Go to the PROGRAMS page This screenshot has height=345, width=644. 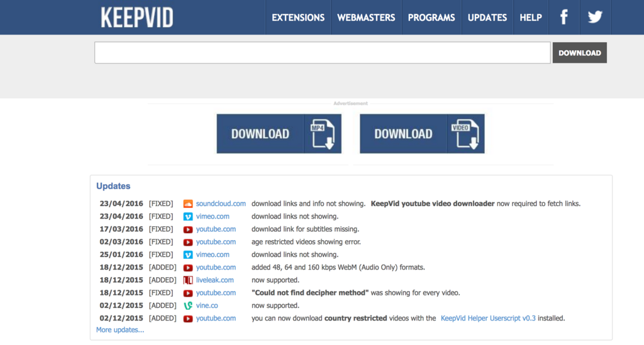431,18
